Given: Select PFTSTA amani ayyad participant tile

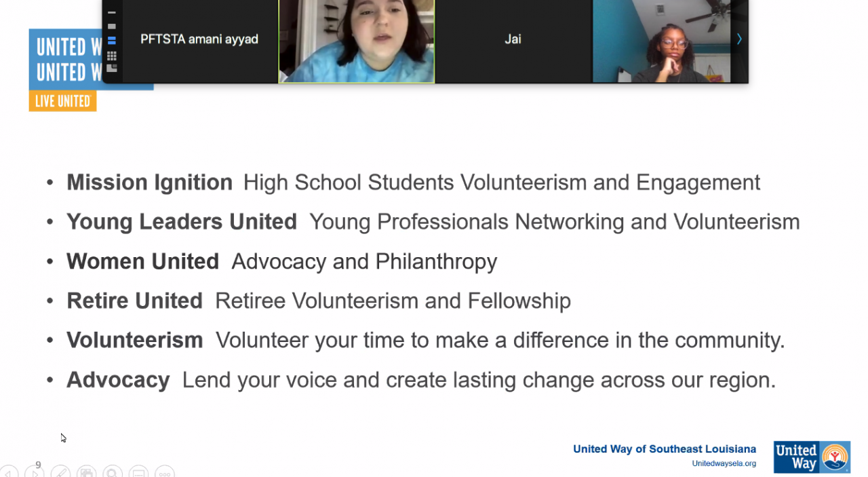Looking at the screenshot, I should point(199,39).
